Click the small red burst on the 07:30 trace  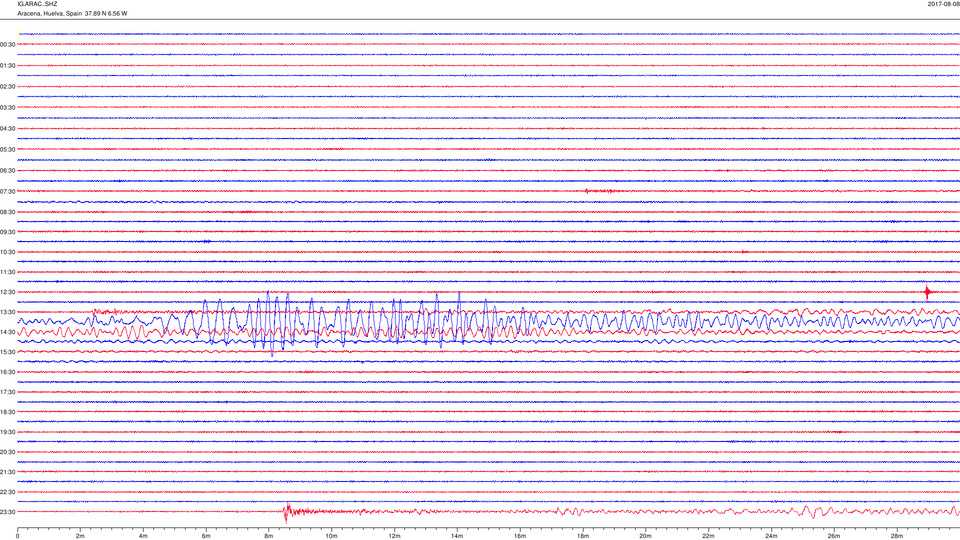(600, 191)
